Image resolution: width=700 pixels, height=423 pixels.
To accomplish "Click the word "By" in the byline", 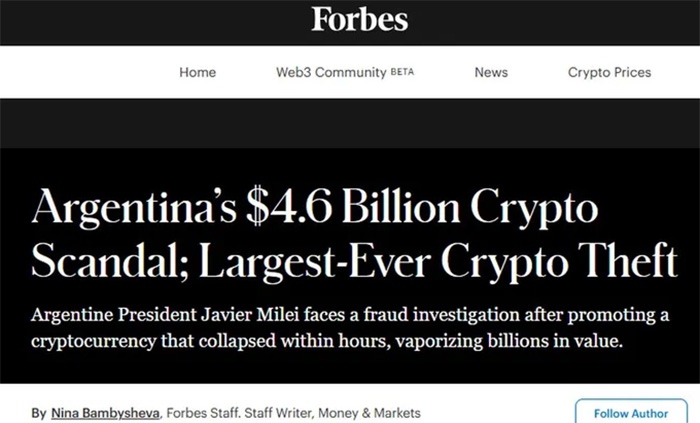I will click(39, 413).
